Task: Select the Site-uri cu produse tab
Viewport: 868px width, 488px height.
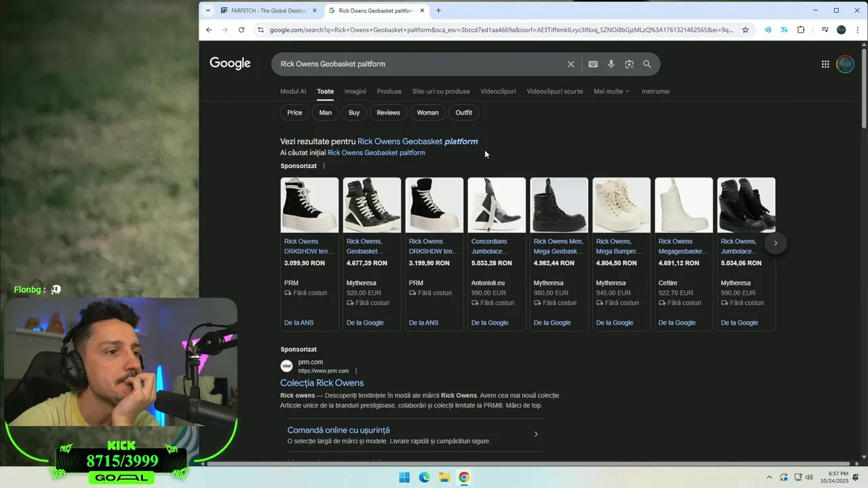Action: (441, 91)
